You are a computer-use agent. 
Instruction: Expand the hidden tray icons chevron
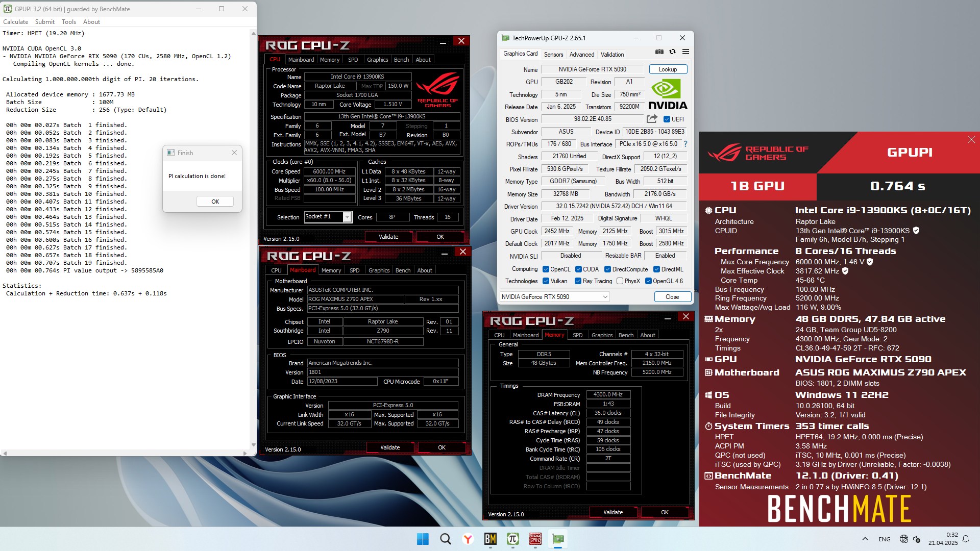pyautogui.click(x=865, y=539)
